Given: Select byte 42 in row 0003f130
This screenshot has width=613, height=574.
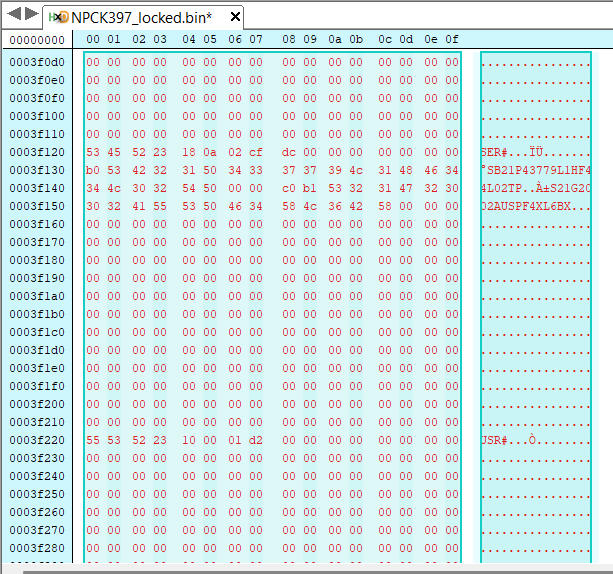Looking at the screenshot, I should 139,170.
